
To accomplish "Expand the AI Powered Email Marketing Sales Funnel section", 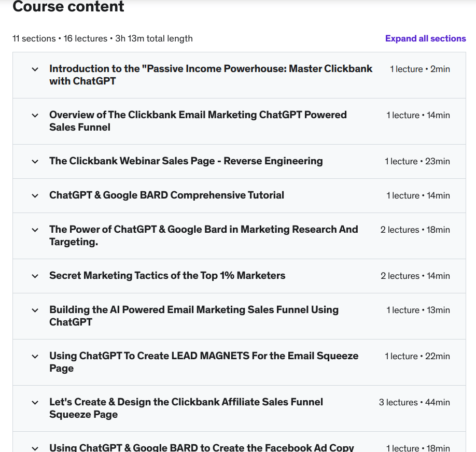I will click(x=35, y=310).
